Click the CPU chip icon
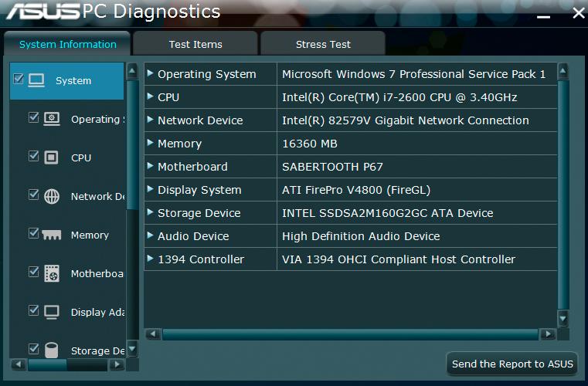Screen dimensions: 588x386 click(51, 157)
